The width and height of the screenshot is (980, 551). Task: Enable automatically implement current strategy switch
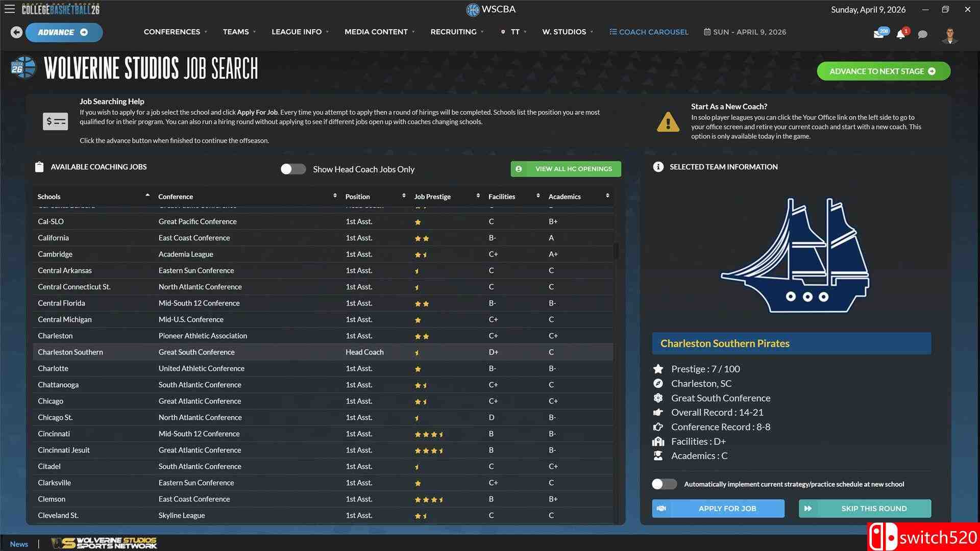click(x=664, y=484)
